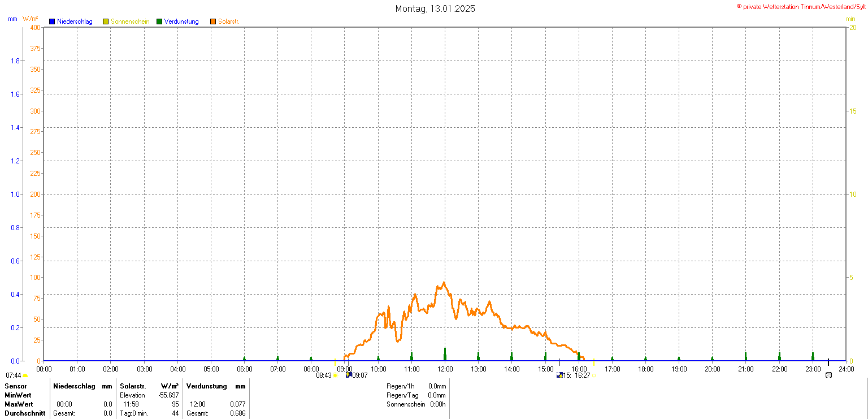Screen dimensions: 868x419
Task: Click the Sensor column header in table
Action: pos(16,386)
